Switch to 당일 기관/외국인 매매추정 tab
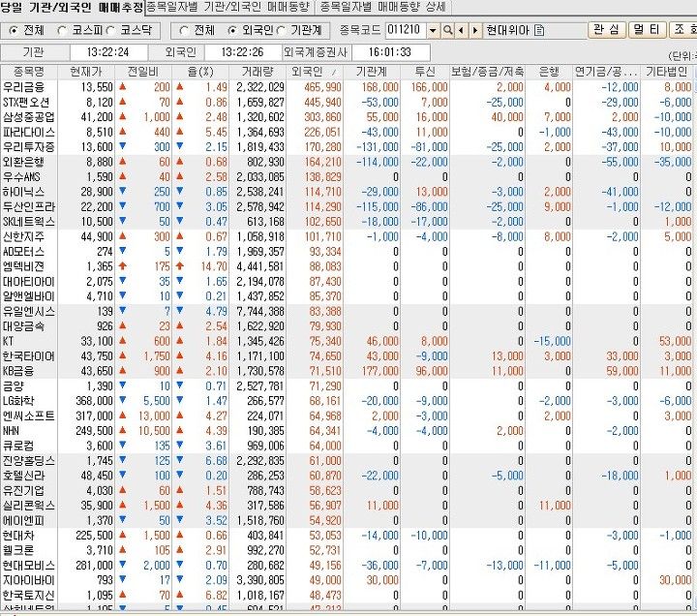The width and height of the screenshot is (697, 616). click(72, 7)
